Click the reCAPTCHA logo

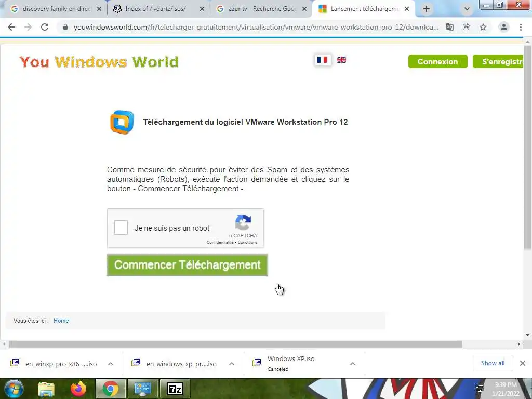coord(243,222)
